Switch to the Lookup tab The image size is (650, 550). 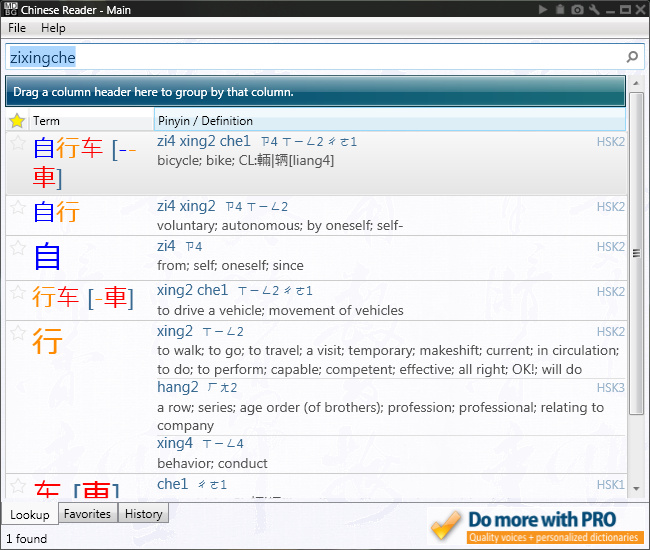(30, 514)
